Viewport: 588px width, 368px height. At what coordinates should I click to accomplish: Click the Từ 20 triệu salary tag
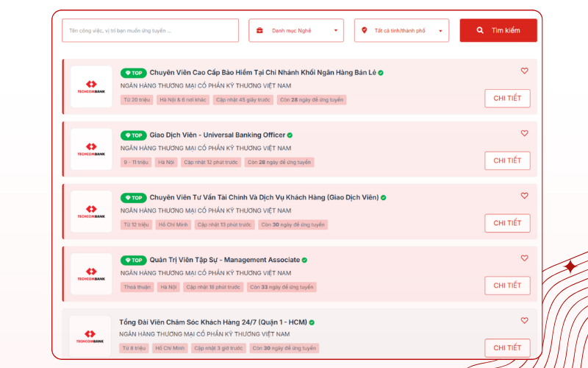[x=137, y=100]
